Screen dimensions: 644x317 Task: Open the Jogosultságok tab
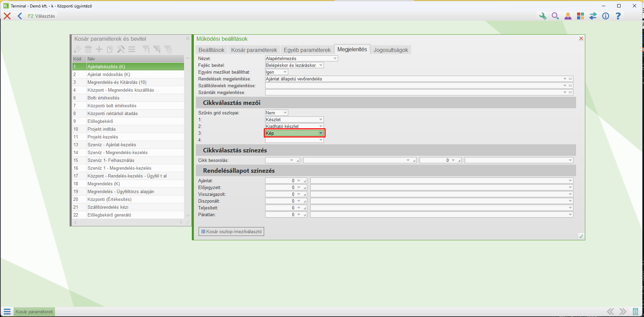pyautogui.click(x=391, y=50)
